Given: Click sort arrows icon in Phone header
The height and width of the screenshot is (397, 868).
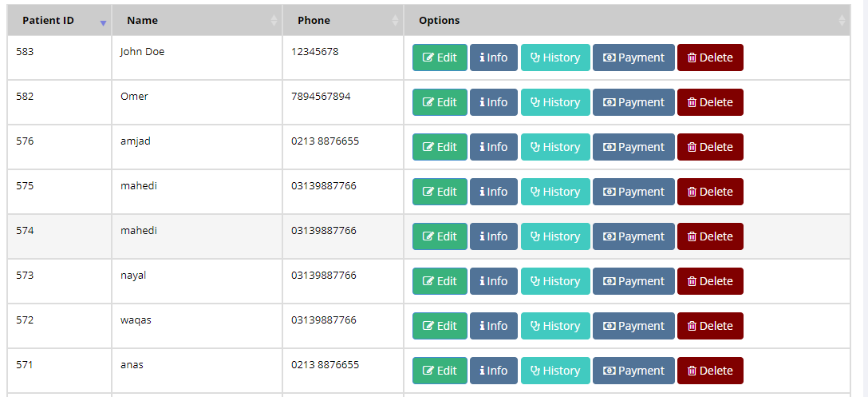Looking at the screenshot, I should (x=395, y=21).
